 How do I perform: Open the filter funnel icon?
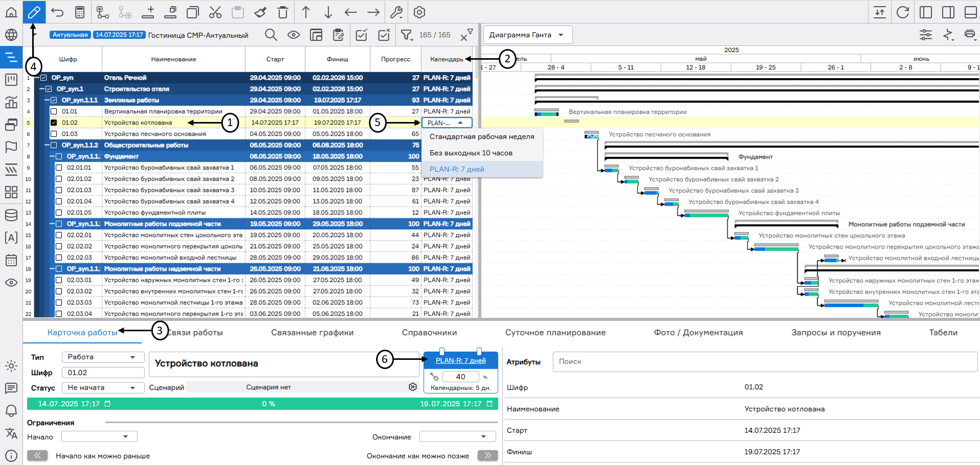(x=406, y=35)
